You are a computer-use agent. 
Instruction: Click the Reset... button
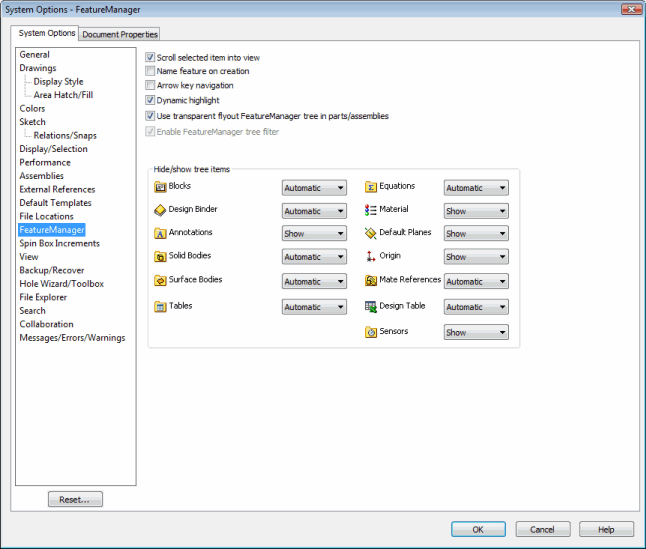[x=75, y=499]
